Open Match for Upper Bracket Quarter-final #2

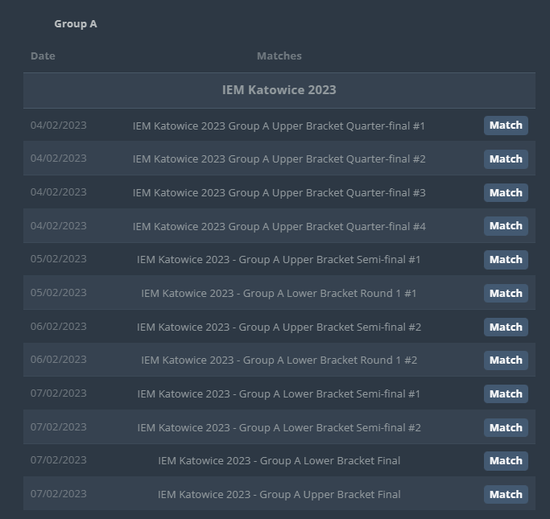(x=506, y=159)
